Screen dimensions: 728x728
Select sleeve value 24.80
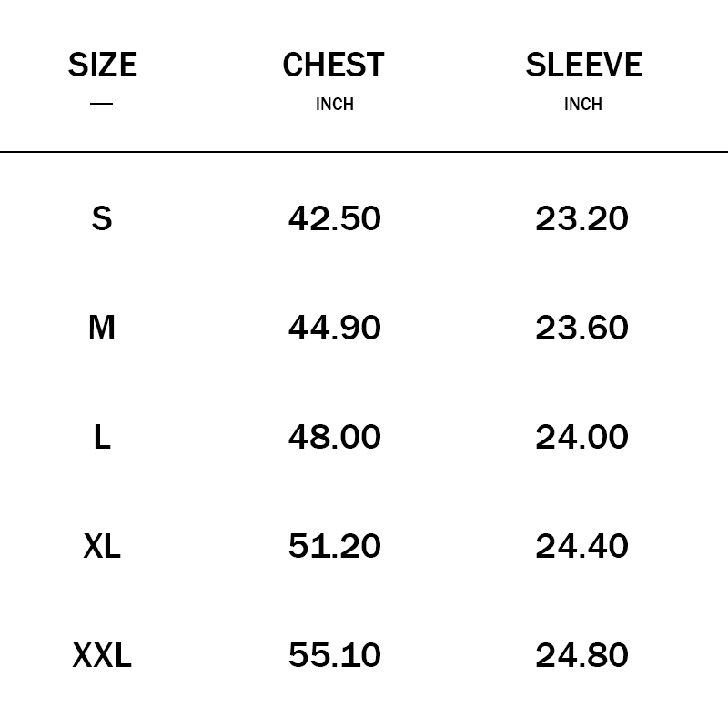coord(581,655)
